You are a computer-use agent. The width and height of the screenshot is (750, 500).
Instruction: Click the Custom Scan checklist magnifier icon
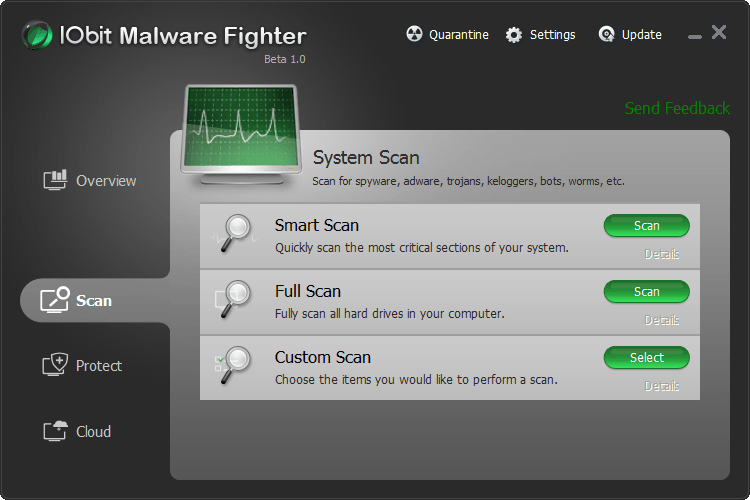[233, 365]
